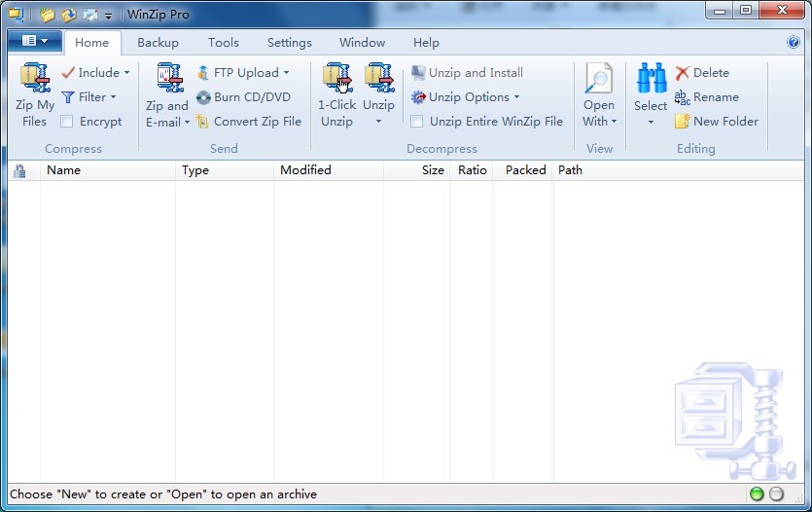The height and width of the screenshot is (512, 812).
Task: Click the Unzip and Install button
Action: coord(467,73)
